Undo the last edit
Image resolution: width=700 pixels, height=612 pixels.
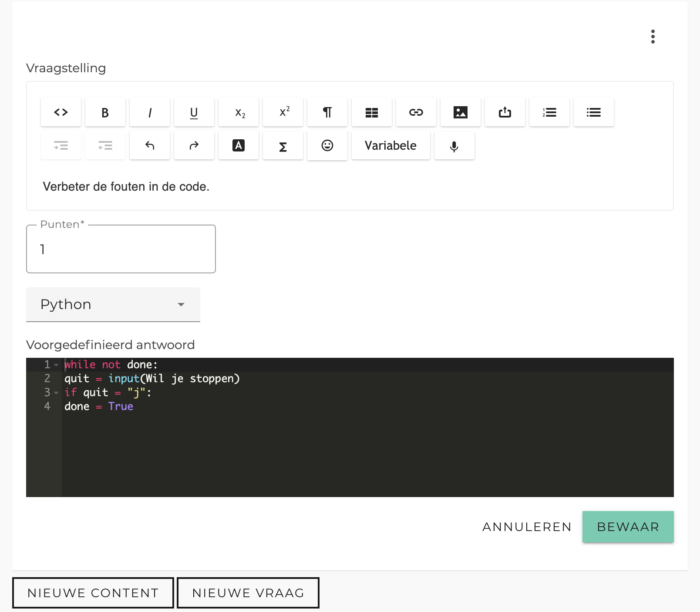pyautogui.click(x=150, y=145)
